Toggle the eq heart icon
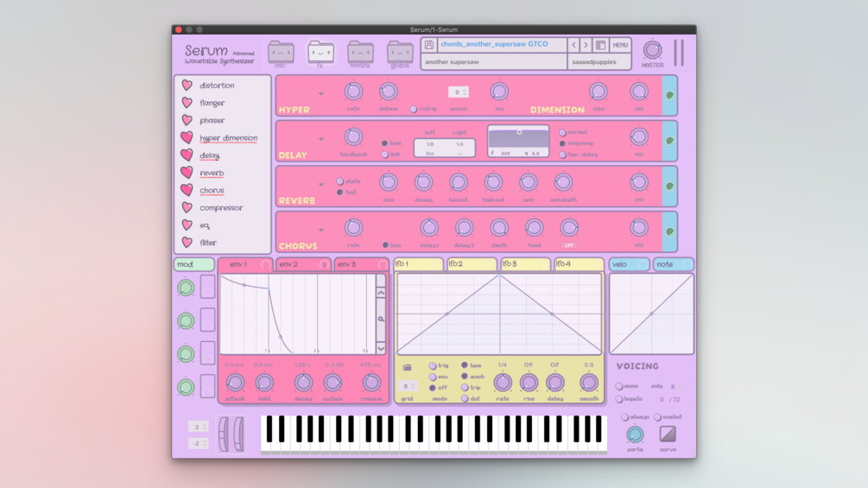Screen dimensions: 868x488 [187, 225]
